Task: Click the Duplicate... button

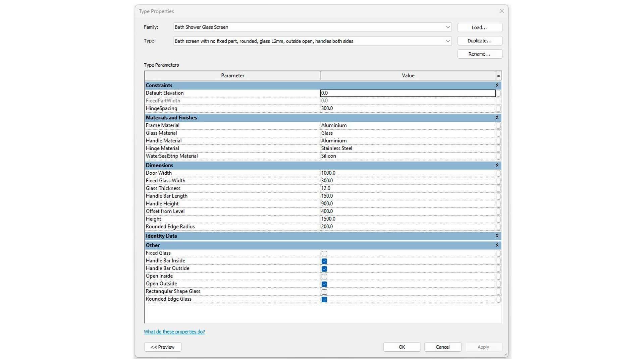Action: click(479, 41)
